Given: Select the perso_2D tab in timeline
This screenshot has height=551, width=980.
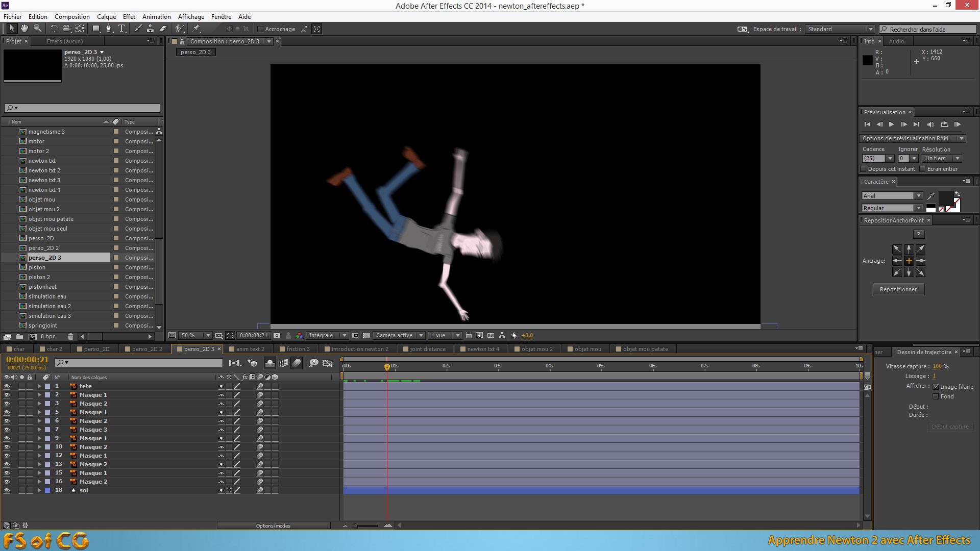Looking at the screenshot, I should (99, 348).
